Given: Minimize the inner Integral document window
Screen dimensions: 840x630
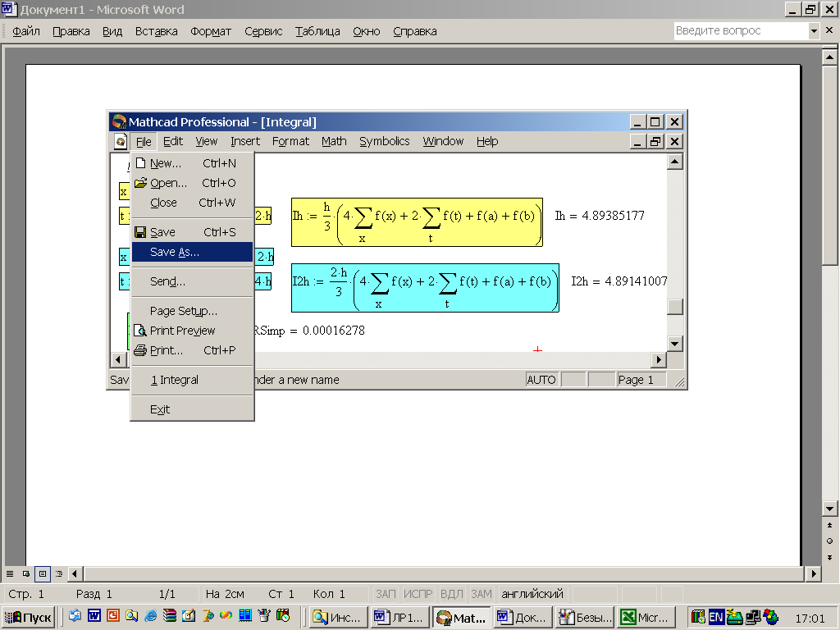Looking at the screenshot, I should (x=637, y=141).
